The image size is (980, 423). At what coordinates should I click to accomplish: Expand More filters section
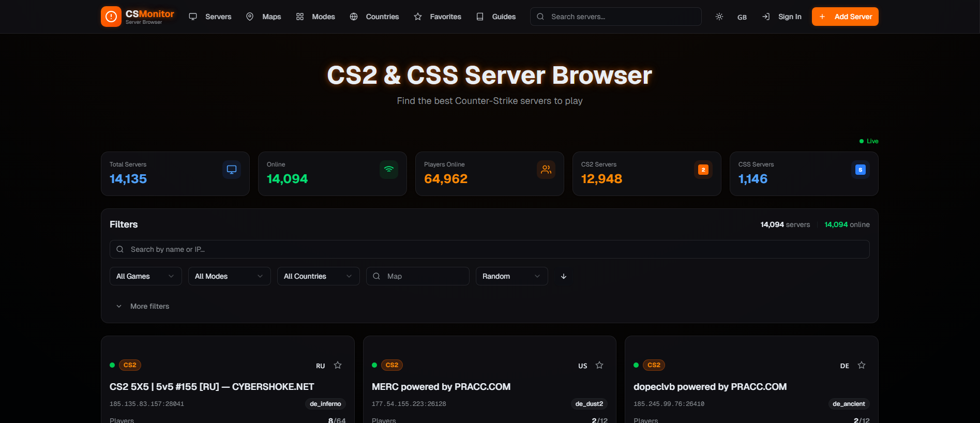[143, 306]
